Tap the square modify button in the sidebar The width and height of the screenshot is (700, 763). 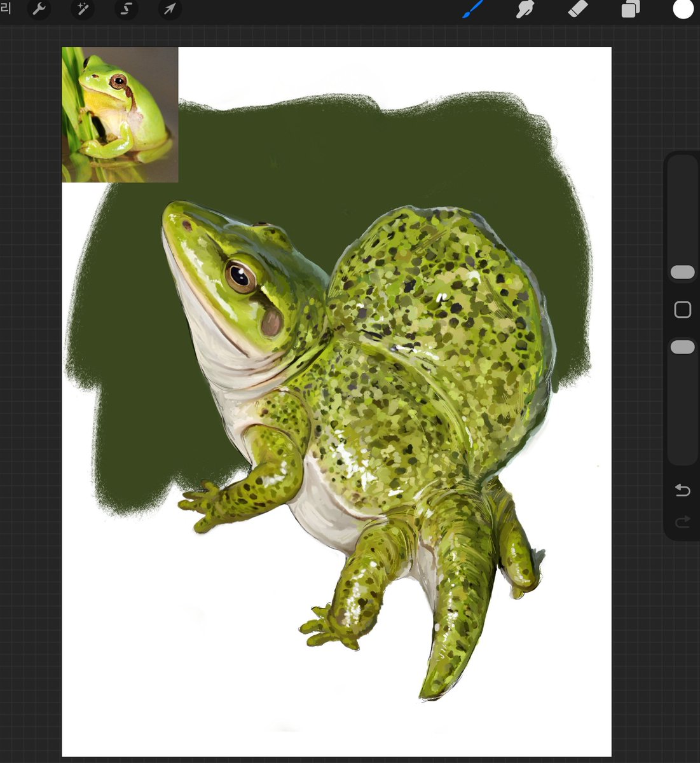[682, 310]
